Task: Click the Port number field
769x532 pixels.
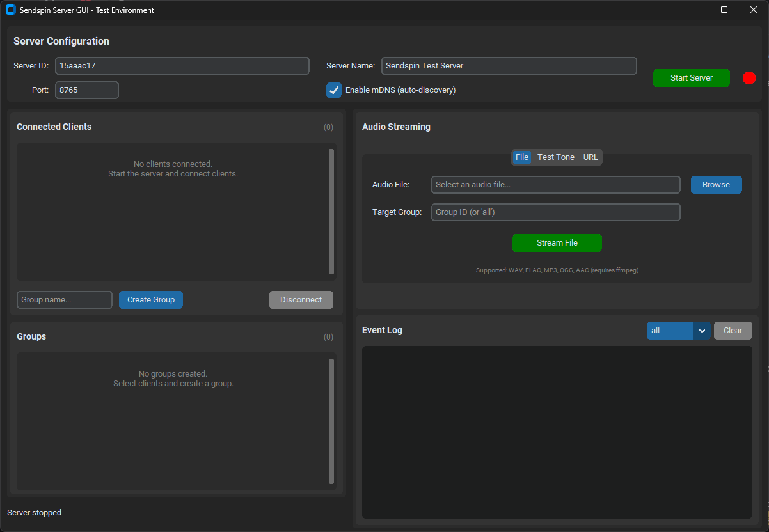Action: 87,90
